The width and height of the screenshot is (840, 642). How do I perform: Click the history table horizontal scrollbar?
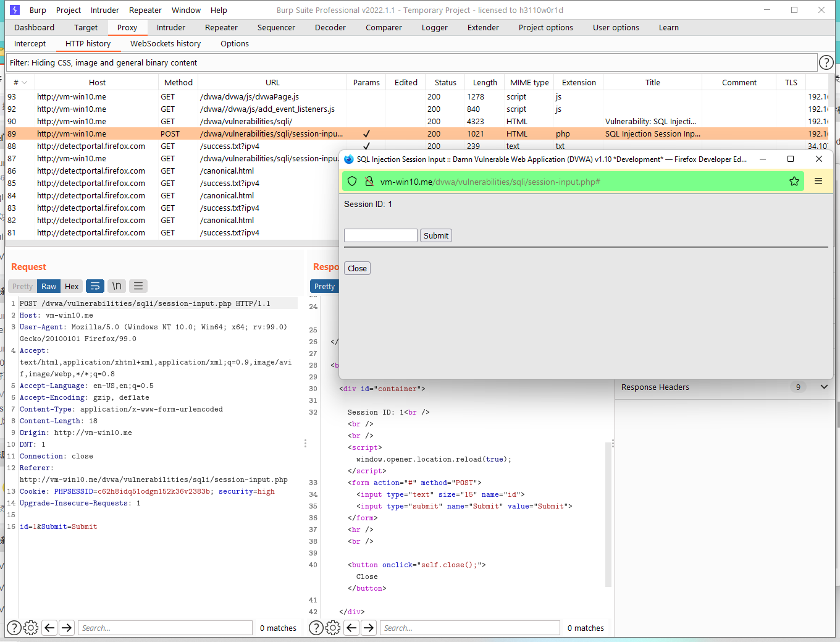(x=172, y=243)
